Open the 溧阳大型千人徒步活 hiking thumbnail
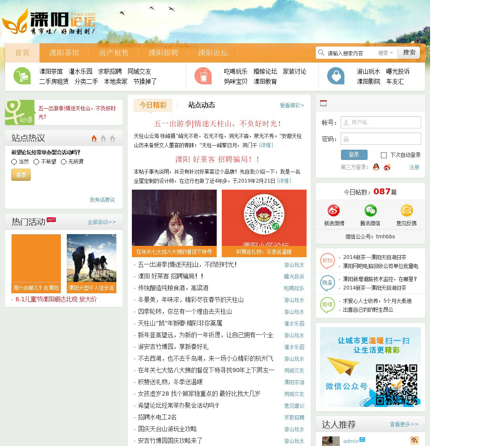 [92, 263]
